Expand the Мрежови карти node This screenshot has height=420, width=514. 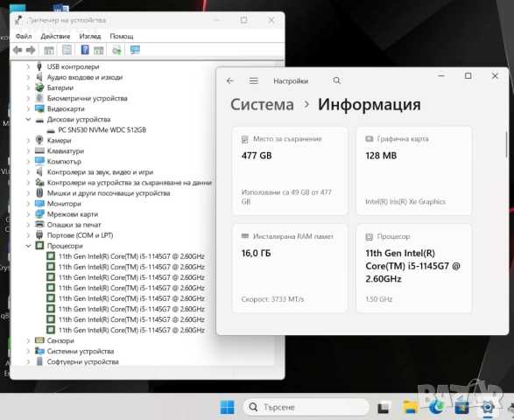coord(28,214)
